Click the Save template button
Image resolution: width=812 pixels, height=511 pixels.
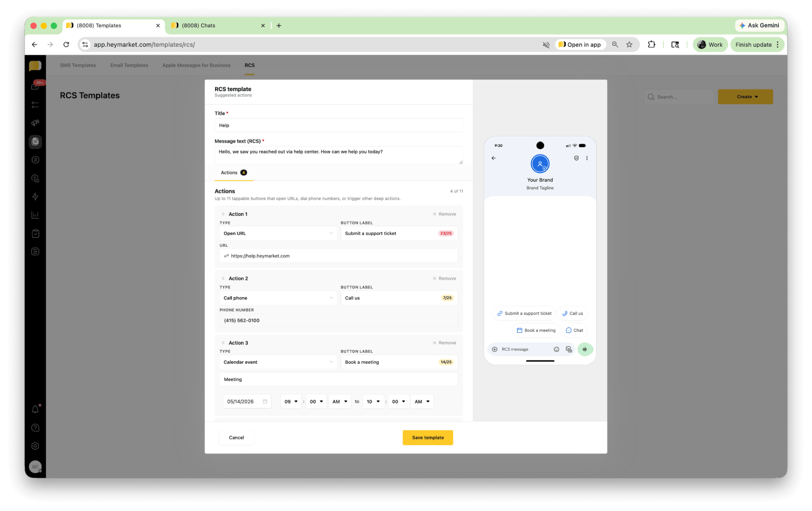pos(428,438)
